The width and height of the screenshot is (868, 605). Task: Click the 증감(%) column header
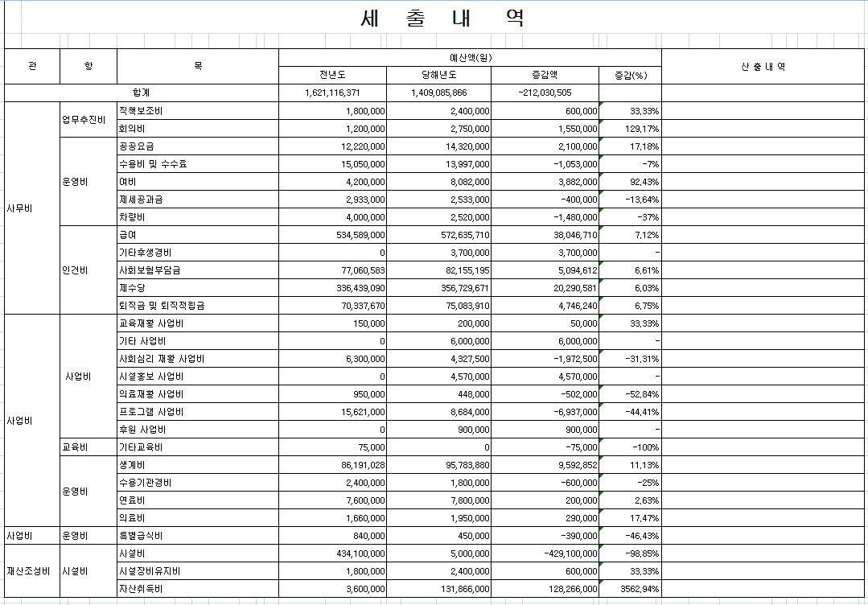click(630, 75)
